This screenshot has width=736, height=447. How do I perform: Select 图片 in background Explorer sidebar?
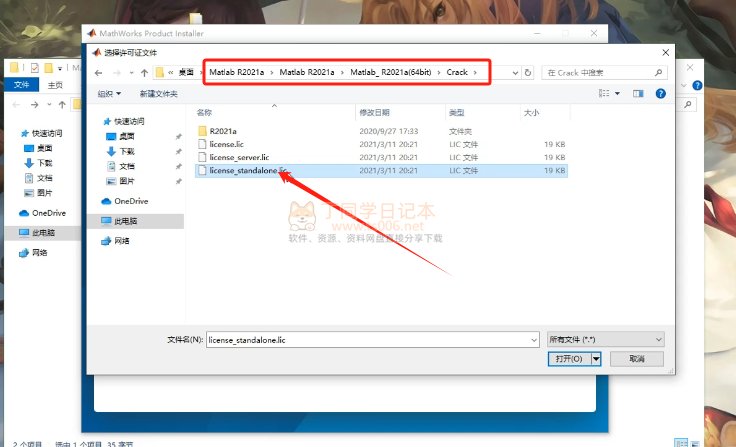click(38, 193)
